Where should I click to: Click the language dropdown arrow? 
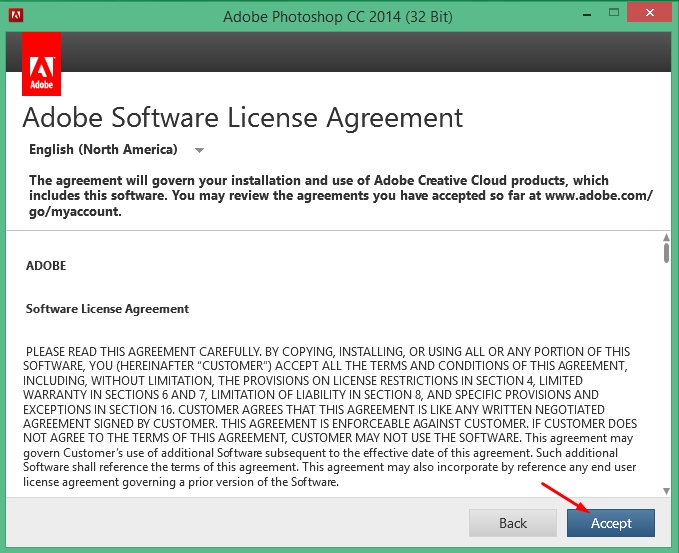[199, 150]
